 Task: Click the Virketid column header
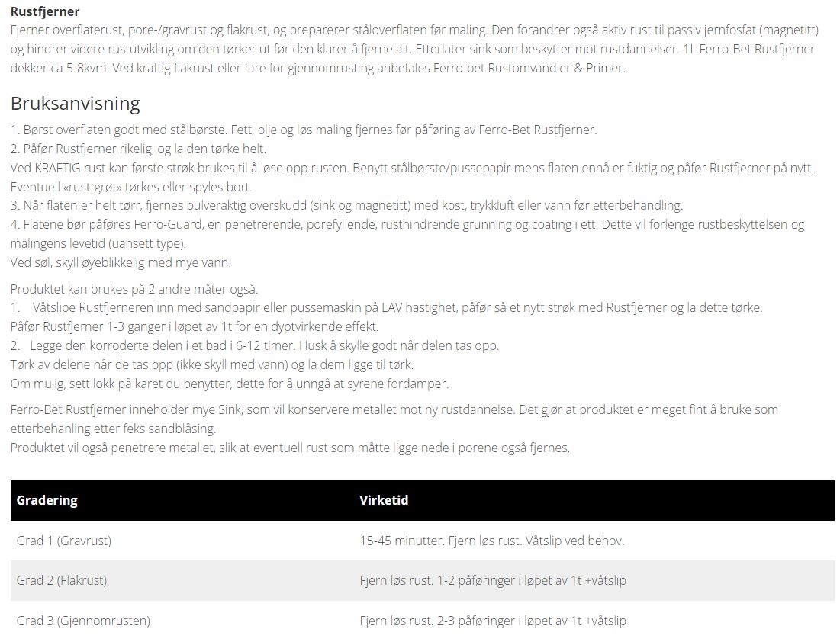[x=384, y=500]
